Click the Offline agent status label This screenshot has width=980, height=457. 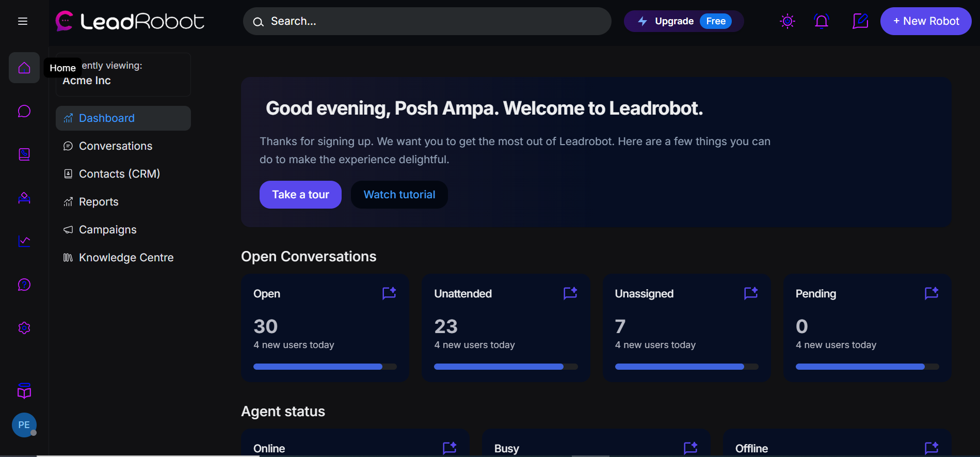tap(751, 448)
